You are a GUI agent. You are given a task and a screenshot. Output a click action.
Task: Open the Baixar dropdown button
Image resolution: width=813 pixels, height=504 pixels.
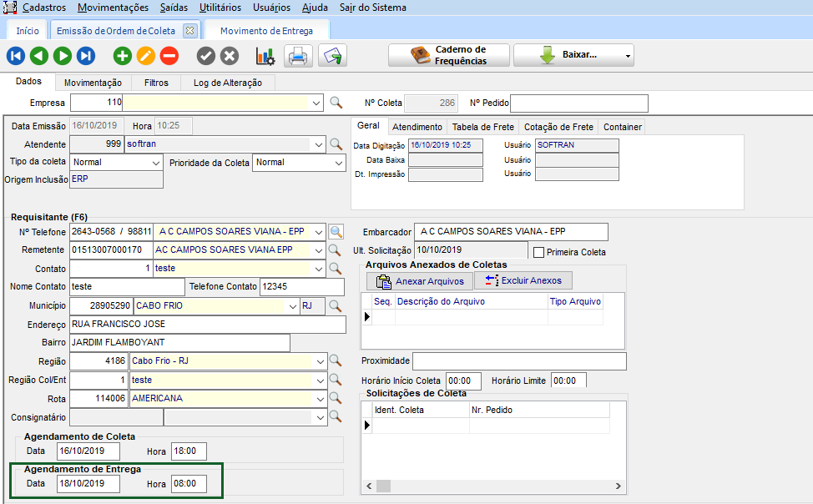point(573,56)
